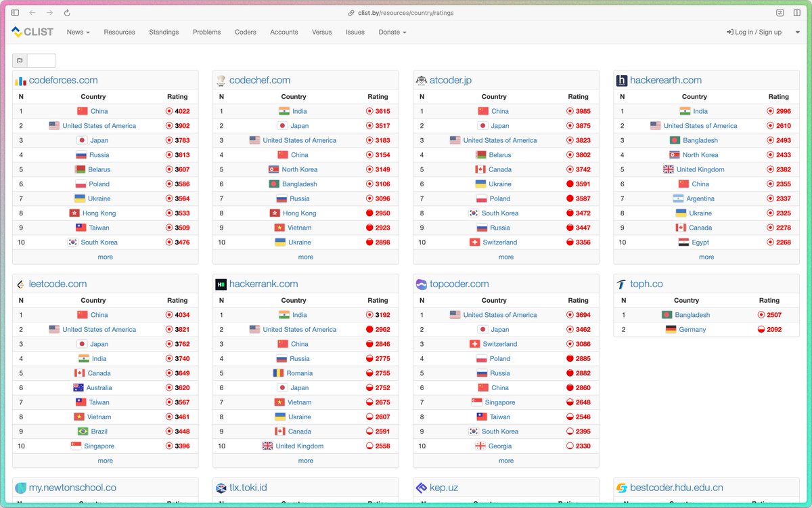Image resolution: width=812 pixels, height=508 pixels.
Task: Click the hackerrank.com green logo icon
Action: (x=221, y=284)
